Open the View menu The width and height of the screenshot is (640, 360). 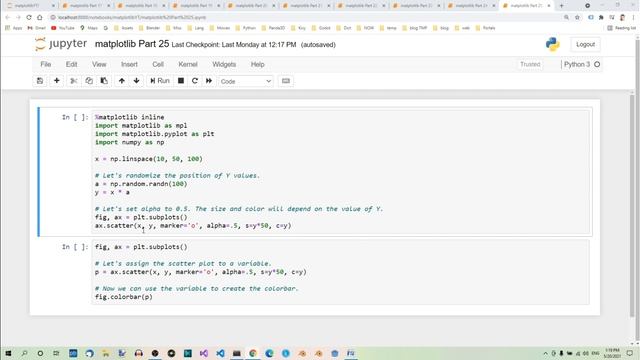tap(99, 64)
